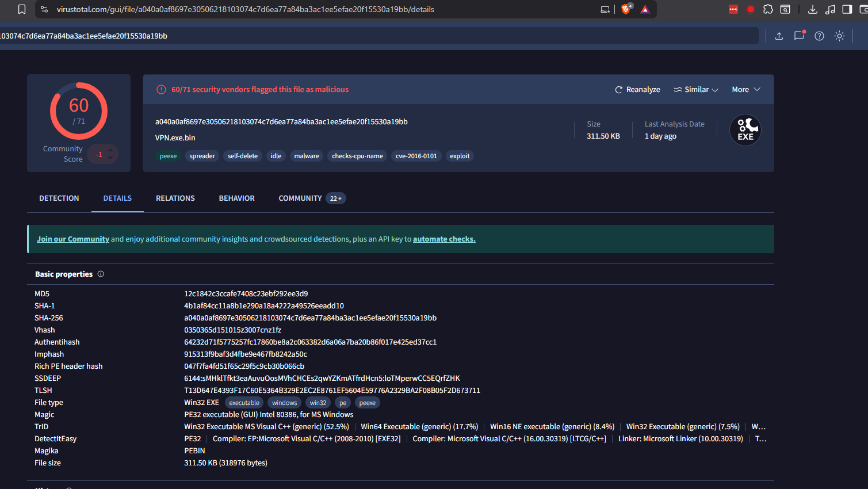Expand the Similar dropdown
The image size is (868, 489).
pyautogui.click(x=696, y=90)
